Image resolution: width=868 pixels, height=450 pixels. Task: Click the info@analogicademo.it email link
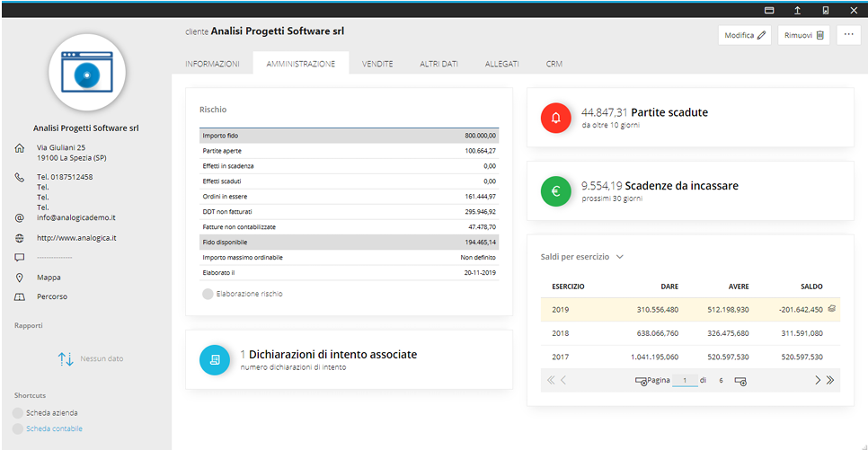[x=76, y=218]
